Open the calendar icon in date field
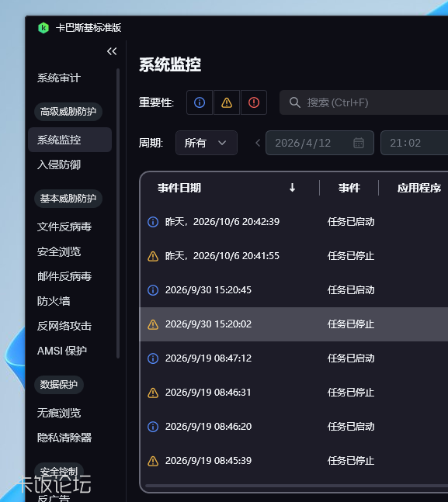 pyautogui.click(x=359, y=143)
